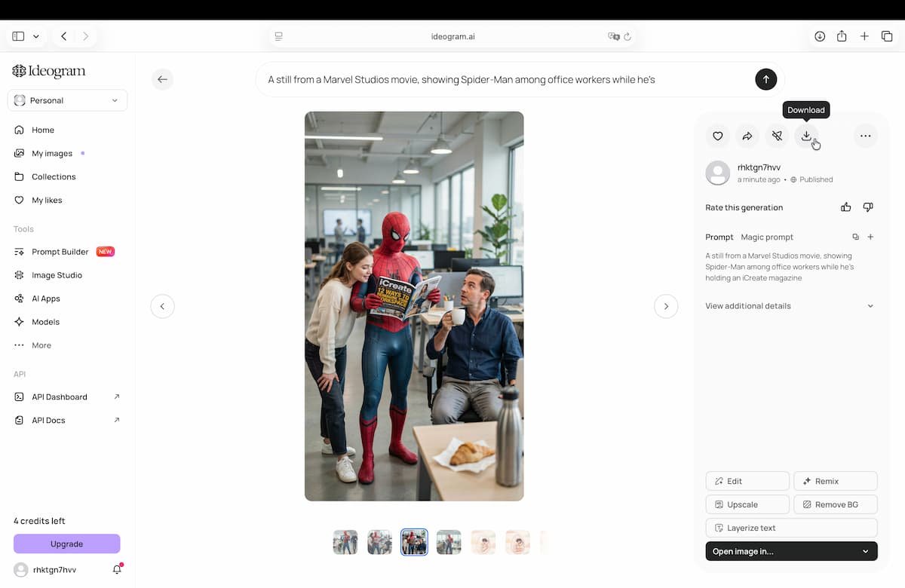Screen dimensions: 905x588
Task: Submit the prompt with up-arrow button
Action: [765, 79]
